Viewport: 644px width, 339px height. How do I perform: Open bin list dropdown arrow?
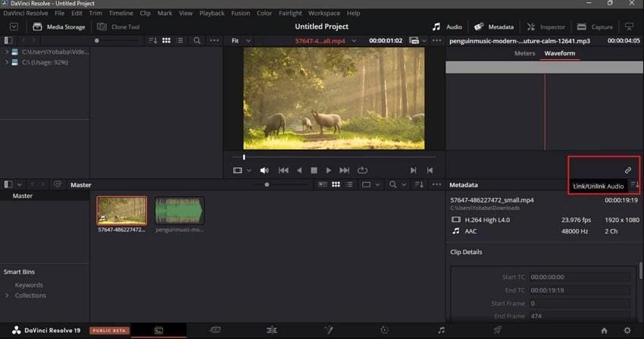[19, 185]
